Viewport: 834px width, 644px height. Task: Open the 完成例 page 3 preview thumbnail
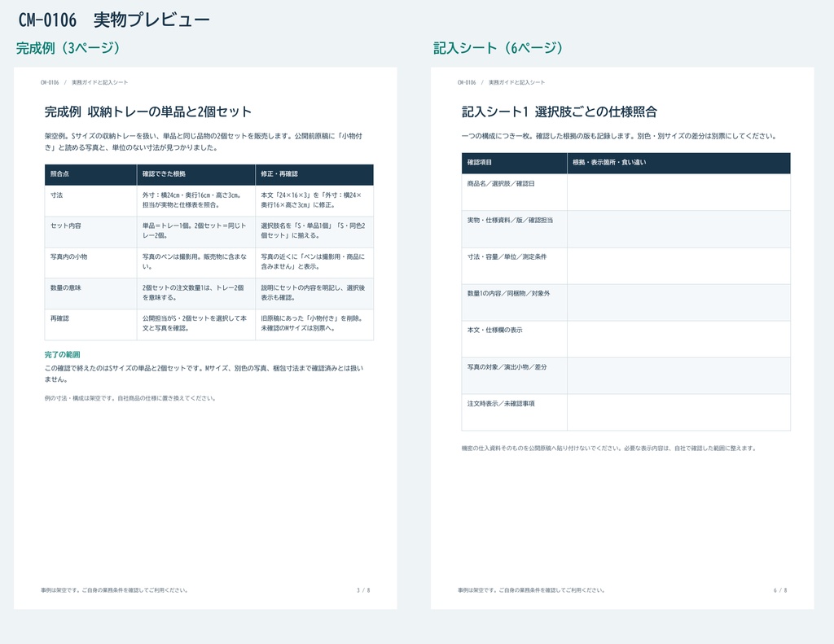pos(205,338)
